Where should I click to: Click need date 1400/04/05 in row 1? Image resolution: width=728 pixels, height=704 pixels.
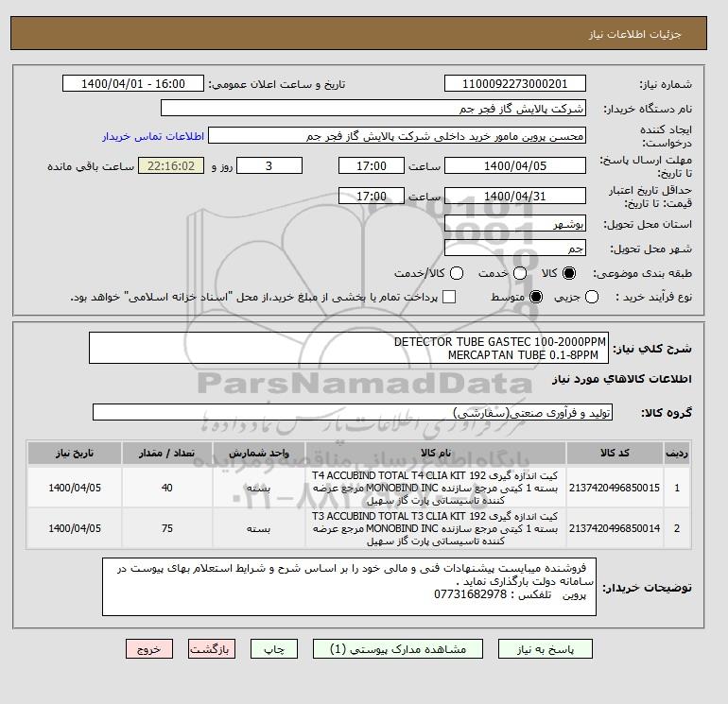(75, 488)
